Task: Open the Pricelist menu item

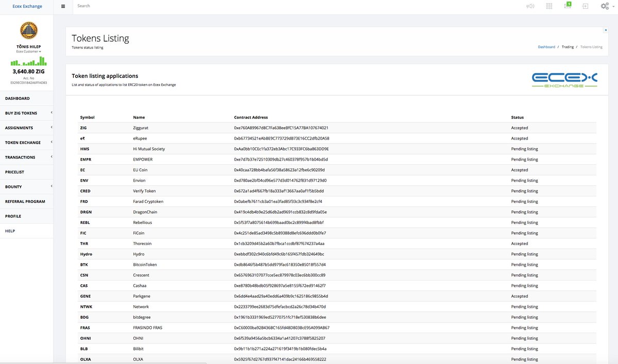Action: [x=27, y=172]
